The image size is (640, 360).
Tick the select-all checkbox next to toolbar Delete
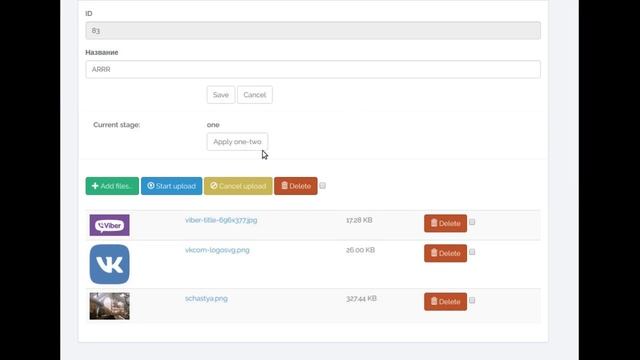coord(322,186)
